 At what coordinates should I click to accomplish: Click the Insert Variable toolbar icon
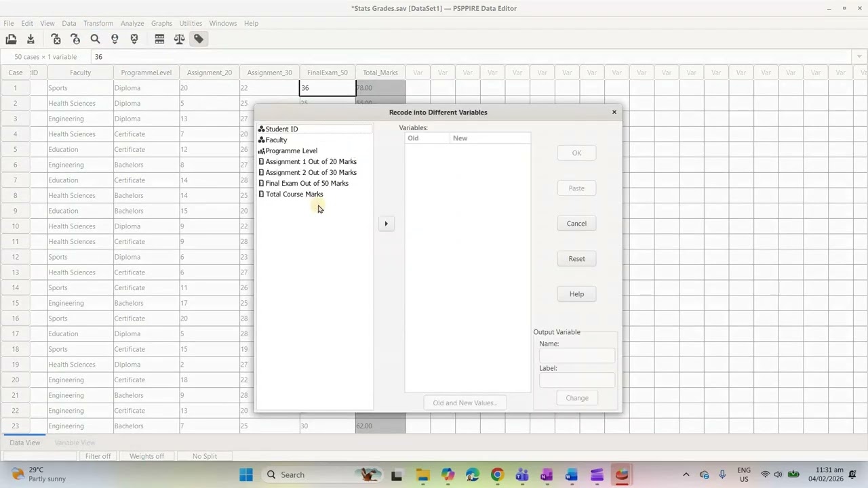pyautogui.click(x=134, y=39)
